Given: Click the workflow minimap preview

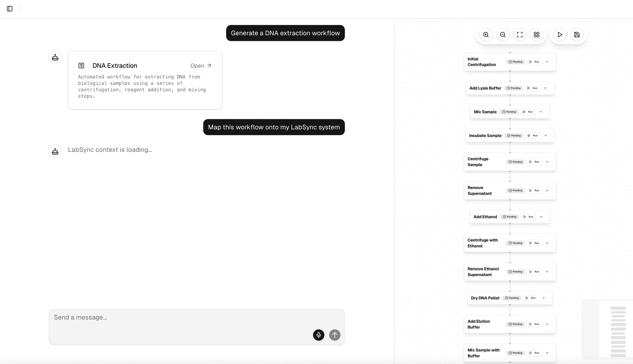Looking at the screenshot, I should (607, 329).
